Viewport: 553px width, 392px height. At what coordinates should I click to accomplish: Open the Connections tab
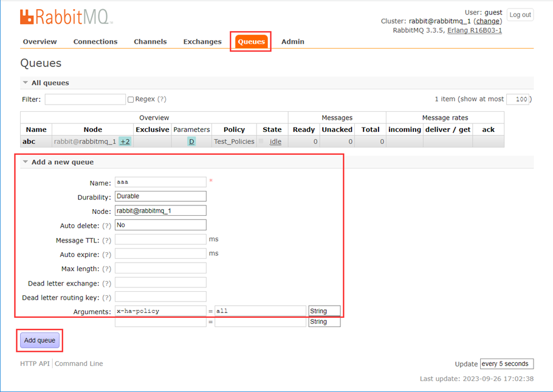pos(95,42)
